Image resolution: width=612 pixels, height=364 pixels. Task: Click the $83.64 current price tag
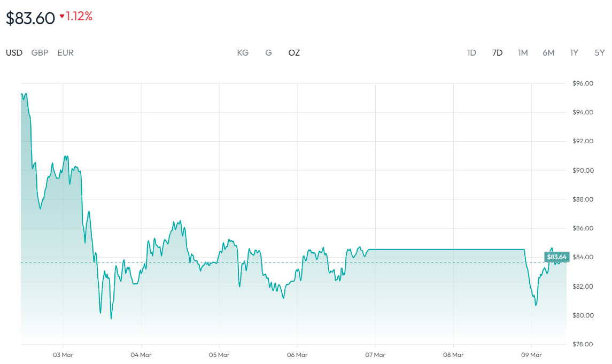(556, 257)
